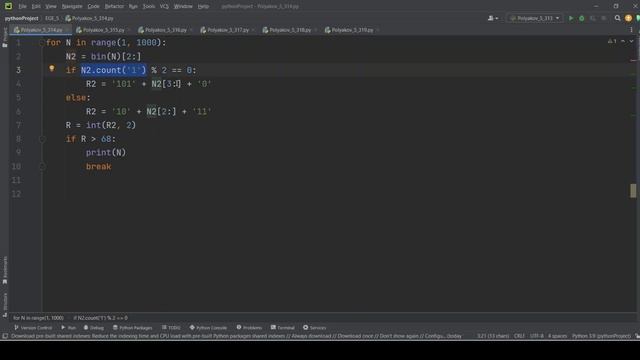Open the Tools menu

[149, 6]
